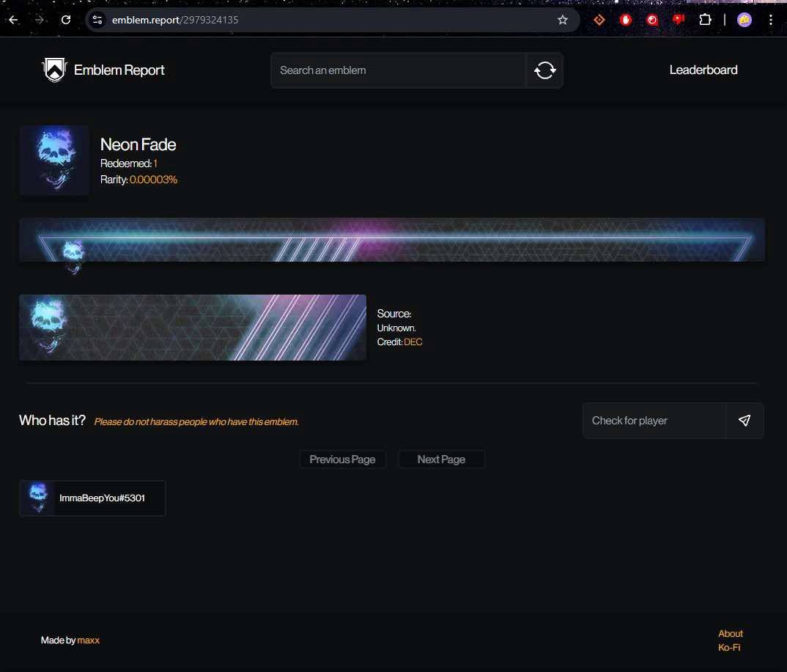Focus the Search an emblem field

(x=399, y=70)
